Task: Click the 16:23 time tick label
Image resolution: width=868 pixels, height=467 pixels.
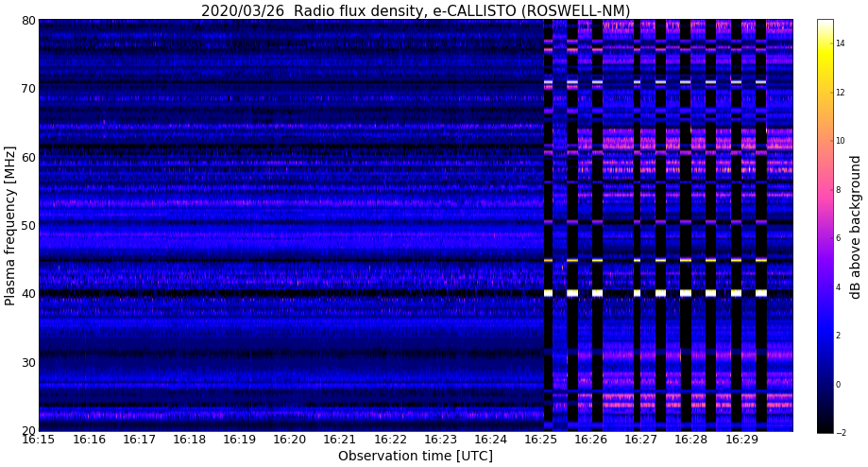Action: pos(441,440)
